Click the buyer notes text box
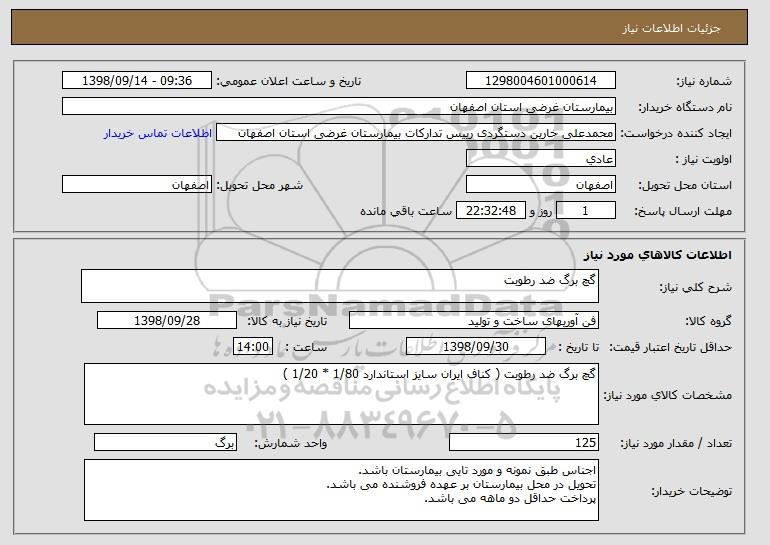 click(341, 490)
